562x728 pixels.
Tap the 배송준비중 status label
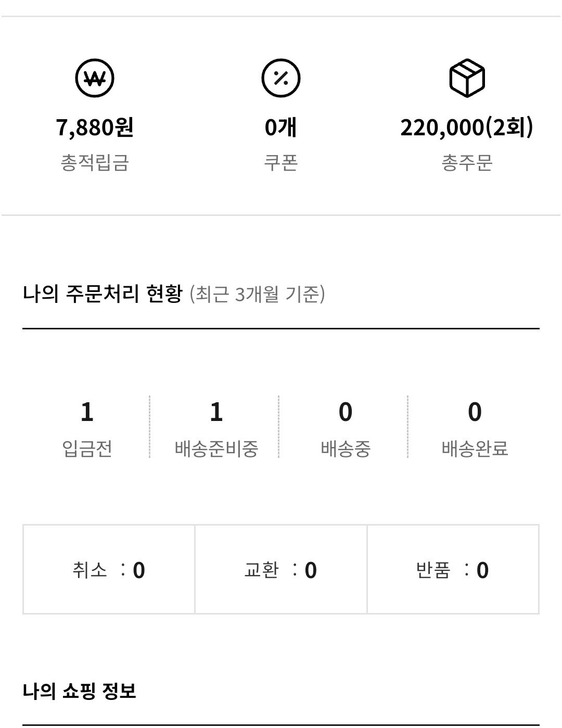click(x=216, y=448)
